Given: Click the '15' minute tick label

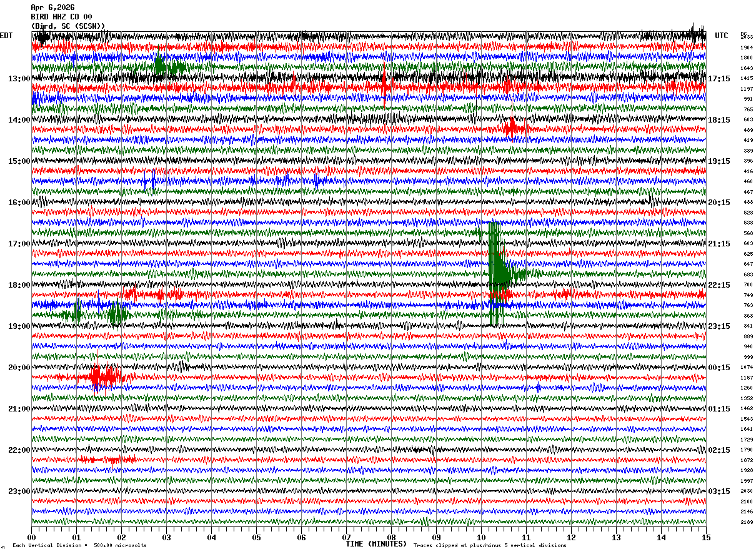Looking at the screenshot, I should (706, 537).
